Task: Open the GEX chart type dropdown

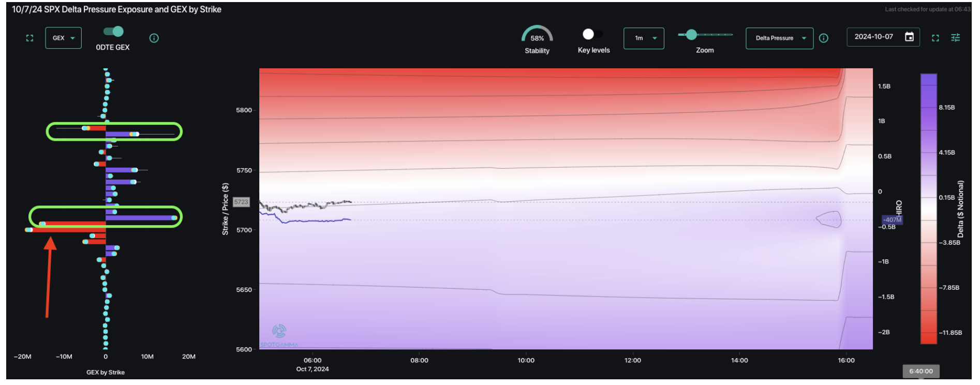Action: click(64, 38)
